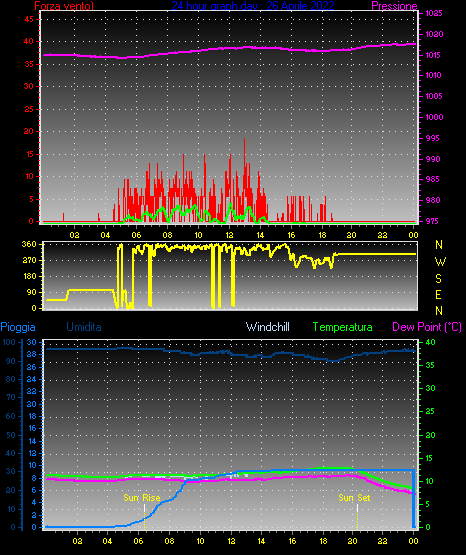466x555 pixels.
Task: Click hour '12' on the top wind chart axis
Action: coord(229,235)
